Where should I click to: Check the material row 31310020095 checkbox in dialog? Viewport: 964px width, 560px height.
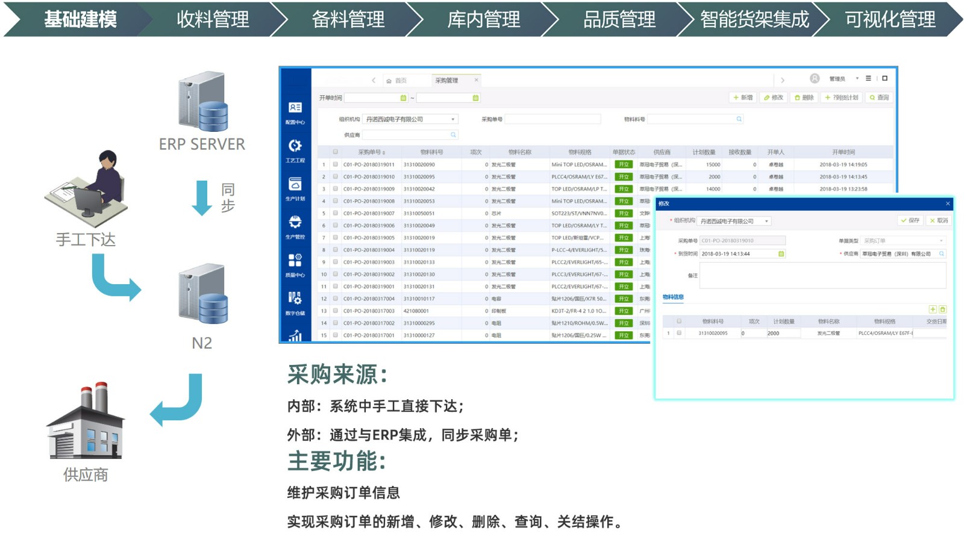679,333
